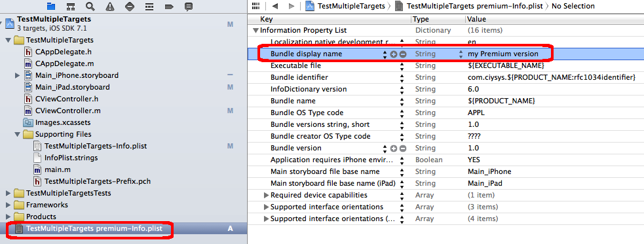Click the value Main_iPhone

(489, 171)
